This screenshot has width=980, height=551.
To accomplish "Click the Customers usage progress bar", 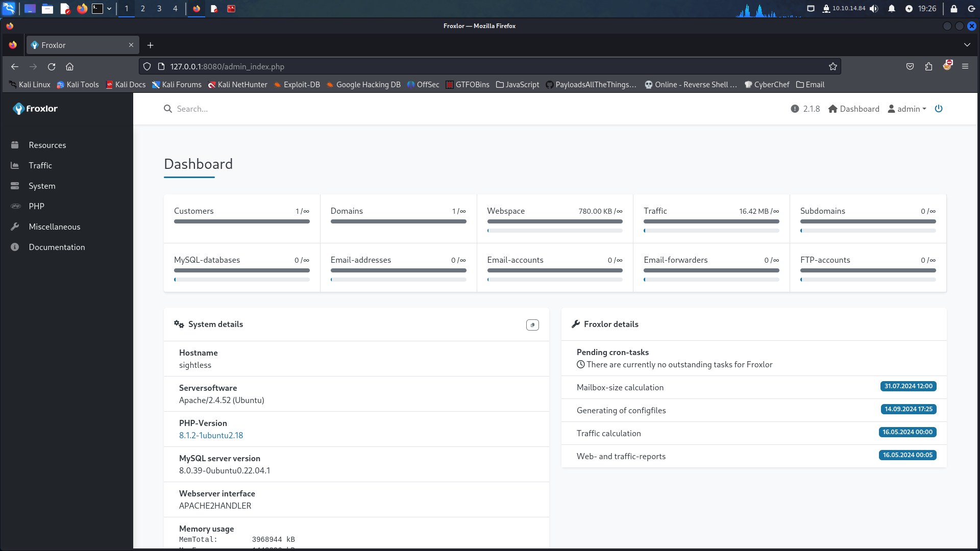I will [241, 221].
